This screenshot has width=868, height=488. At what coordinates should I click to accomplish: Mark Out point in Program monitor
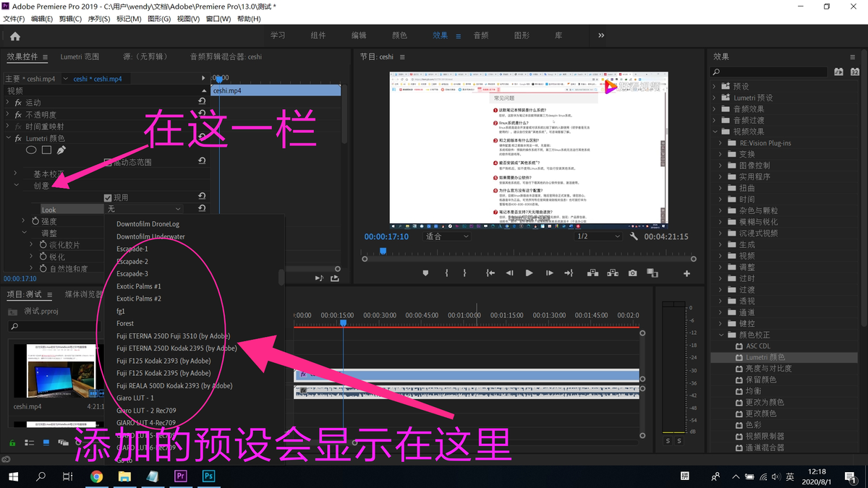tap(464, 273)
